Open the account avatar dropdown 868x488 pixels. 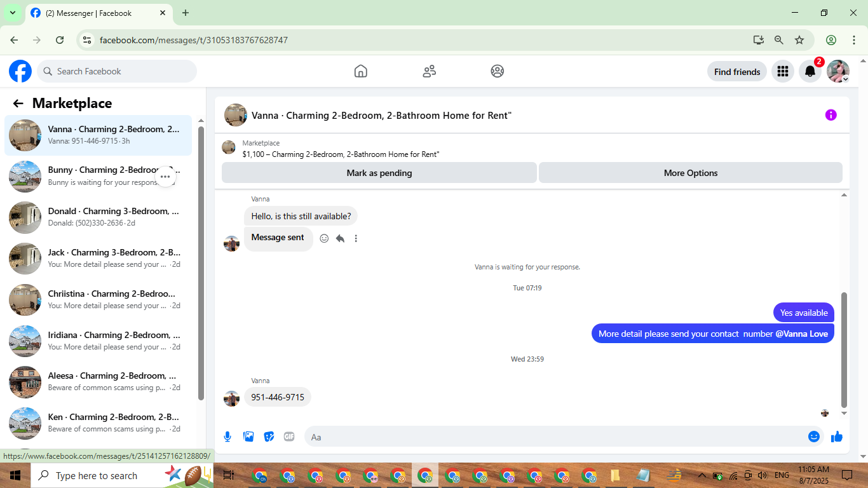(838, 72)
